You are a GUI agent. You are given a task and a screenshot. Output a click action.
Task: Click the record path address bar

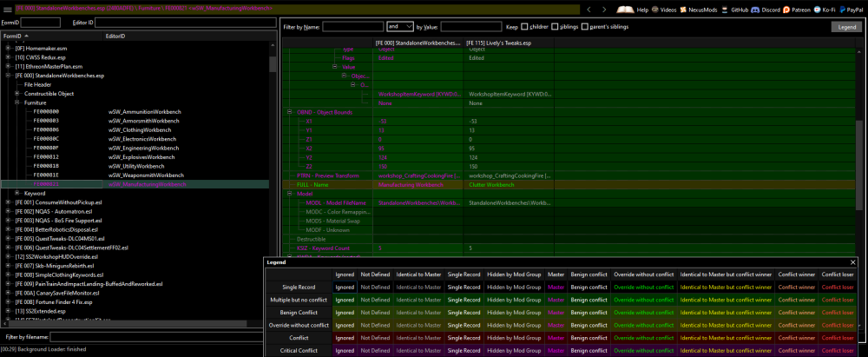coord(298,10)
